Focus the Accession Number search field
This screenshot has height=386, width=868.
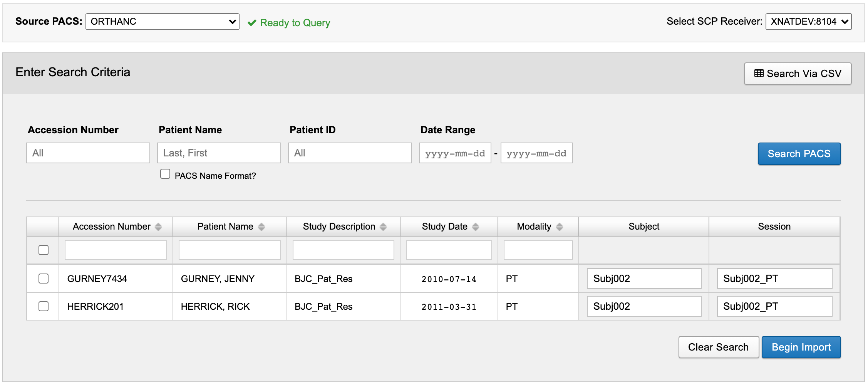pyautogui.click(x=88, y=153)
